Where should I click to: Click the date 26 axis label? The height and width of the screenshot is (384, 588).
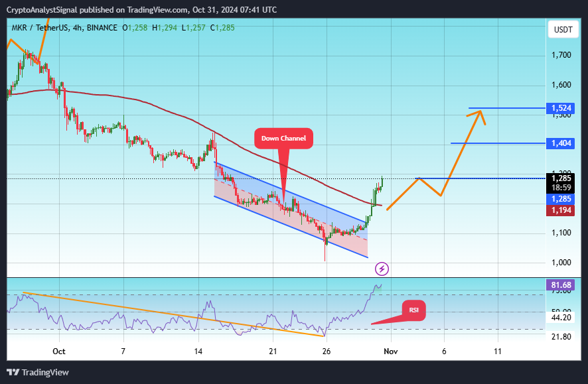(x=327, y=352)
